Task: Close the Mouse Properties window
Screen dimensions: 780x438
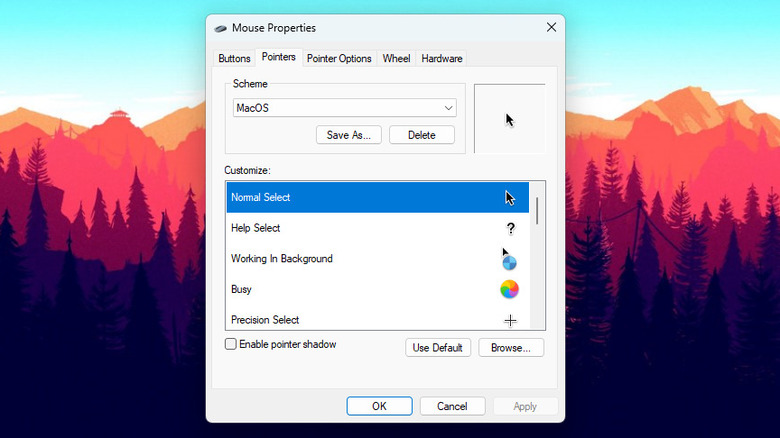Action: (x=551, y=27)
